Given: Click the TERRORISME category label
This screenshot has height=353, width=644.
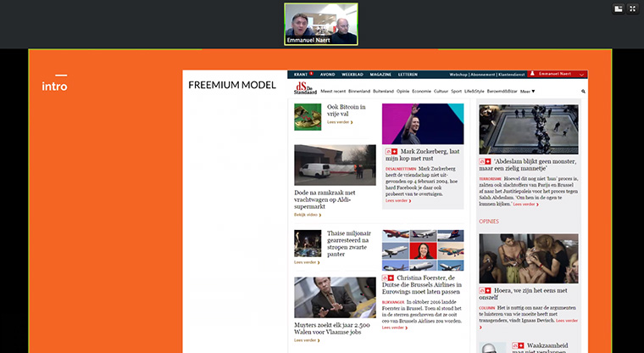Looking at the screenshot, I should (x=490, y=179).
